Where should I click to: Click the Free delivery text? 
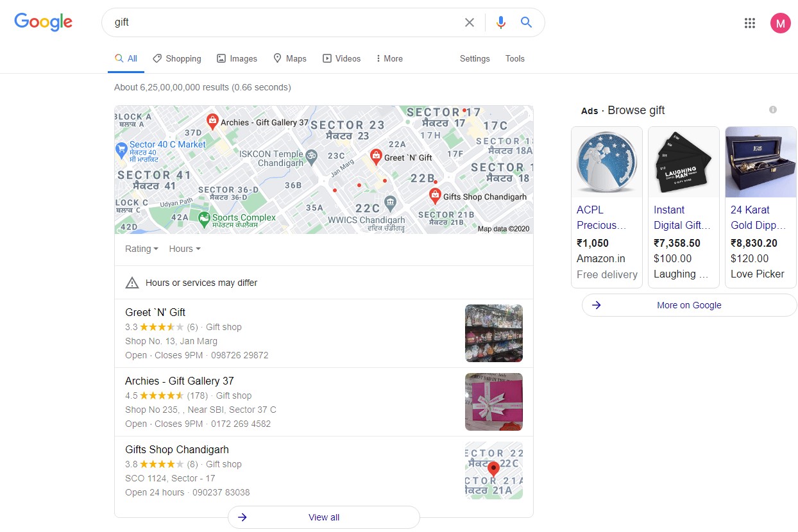coord(607,274)
